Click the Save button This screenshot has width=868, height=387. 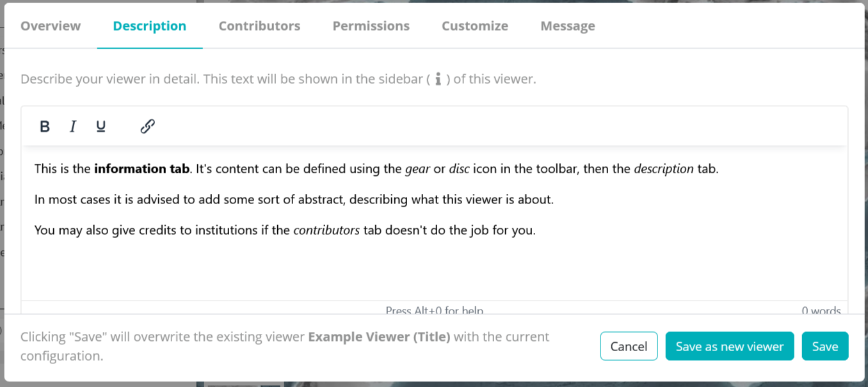(825, 346)
